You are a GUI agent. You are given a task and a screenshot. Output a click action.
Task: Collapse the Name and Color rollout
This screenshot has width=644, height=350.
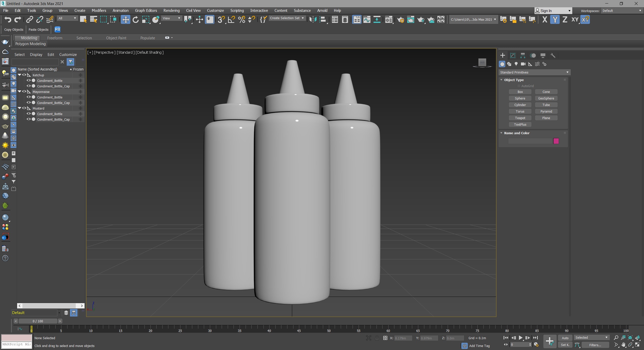(501, 133)
